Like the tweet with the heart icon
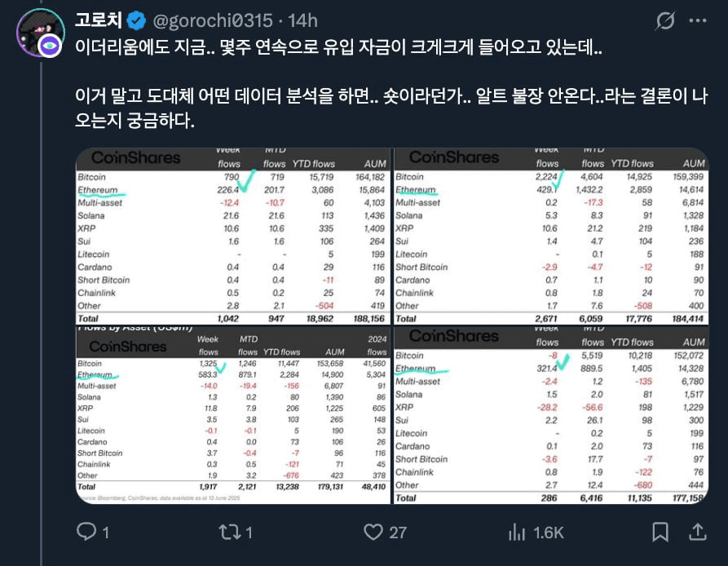Screen dimensions: 728x566 click(x=373, y=532)
